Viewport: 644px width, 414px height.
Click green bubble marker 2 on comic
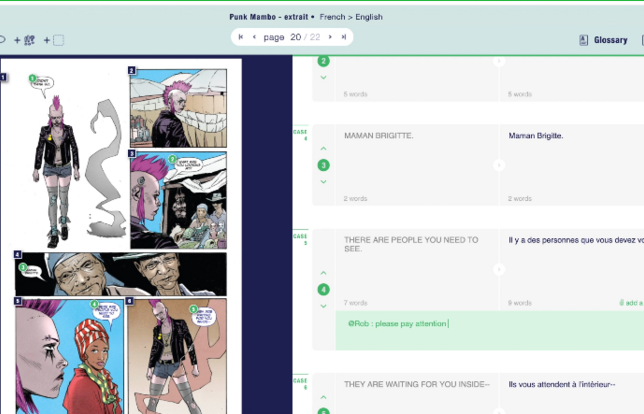tap(172, 159)
